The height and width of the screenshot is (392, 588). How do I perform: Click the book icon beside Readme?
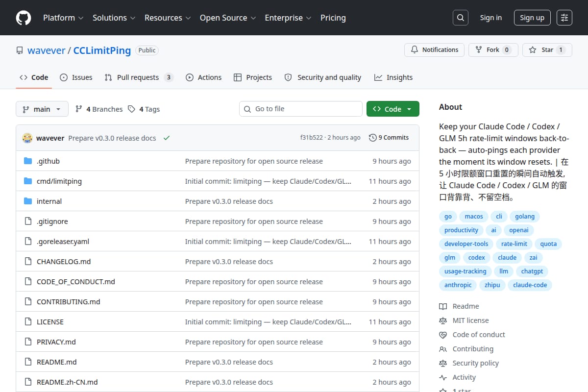443,306
